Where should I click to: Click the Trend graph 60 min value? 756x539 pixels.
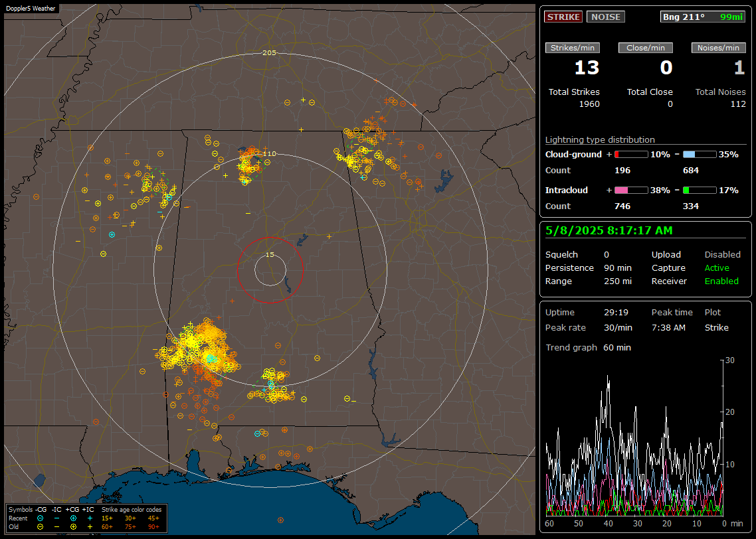click(617, 348)
